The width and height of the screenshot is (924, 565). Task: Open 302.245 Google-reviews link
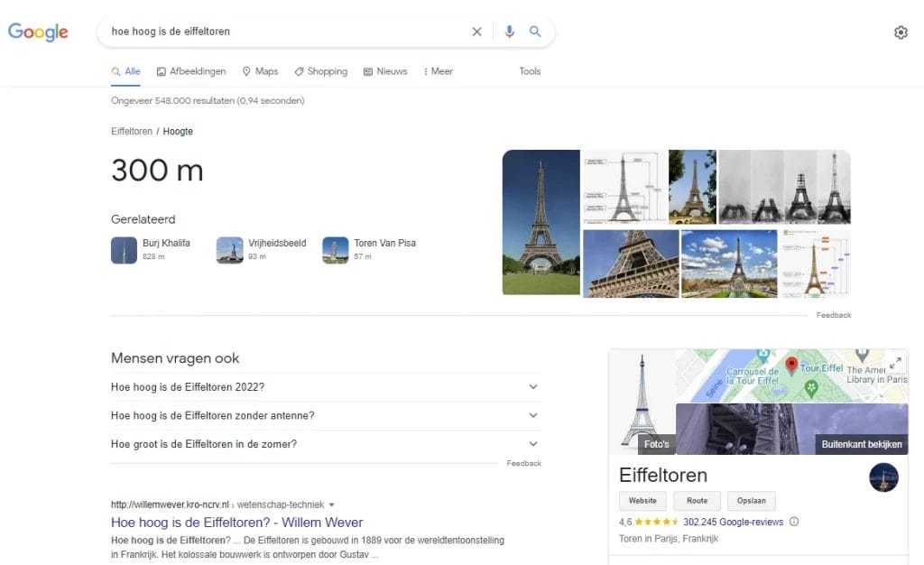[x=732, y=522]
